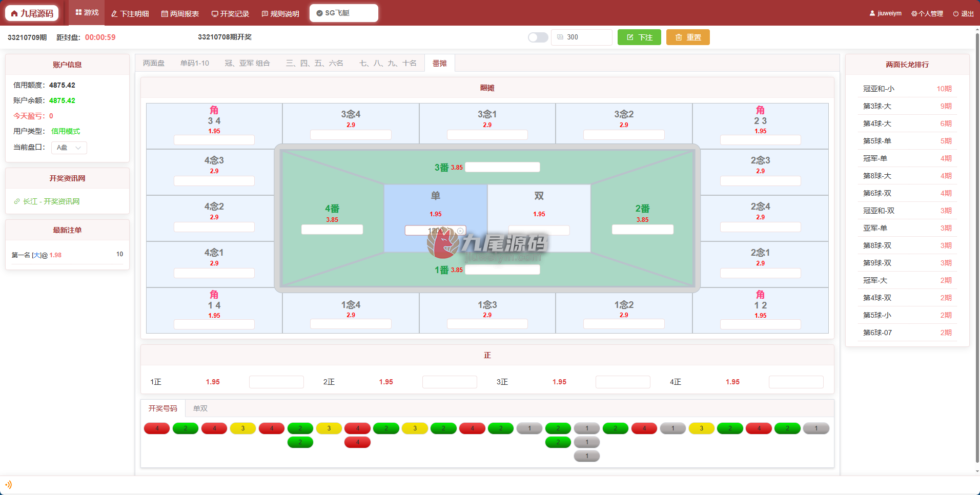
Task: Open the SG飞艇 game selector dropdown
Action: coord(344,13)
